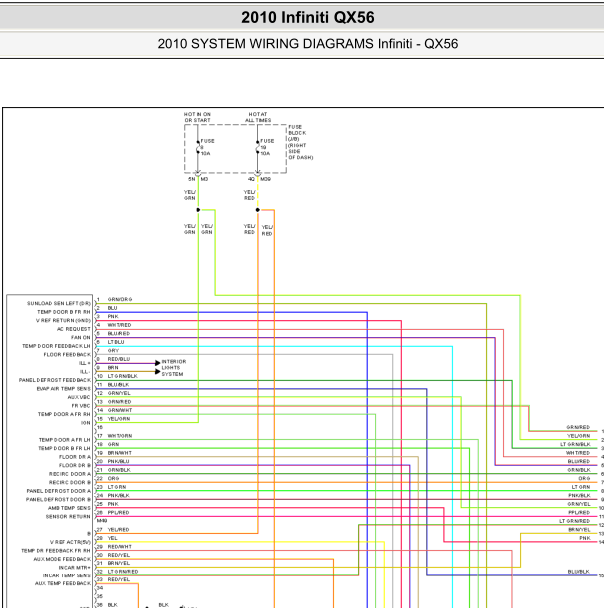Click the 'TEMP DR FEEDBACK FR RH' label

pos(56,551)
